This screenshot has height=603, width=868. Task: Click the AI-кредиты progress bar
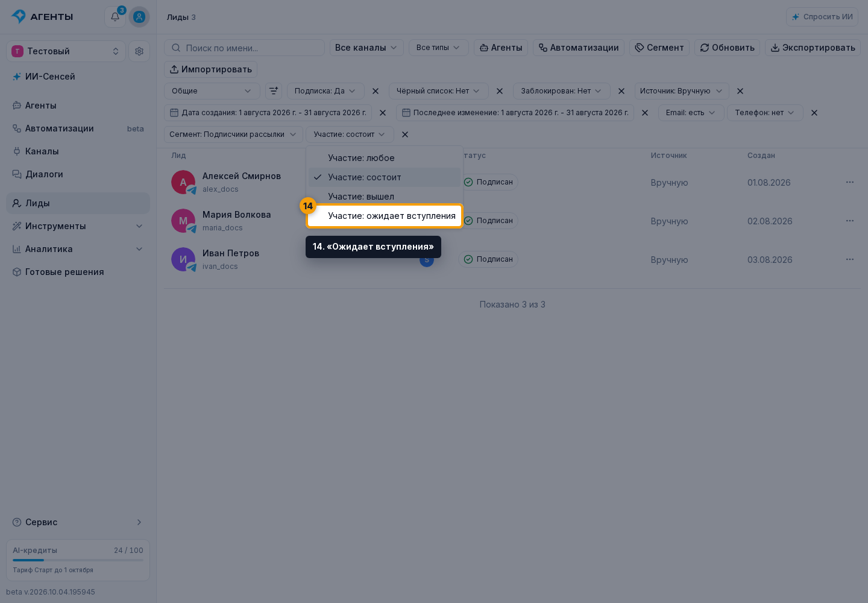(78, 560)
